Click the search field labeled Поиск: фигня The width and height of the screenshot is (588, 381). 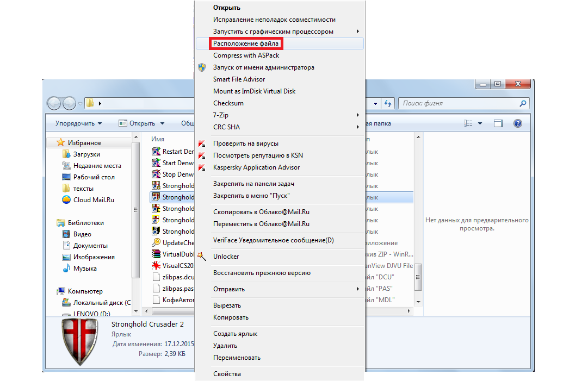click(460, 103)
